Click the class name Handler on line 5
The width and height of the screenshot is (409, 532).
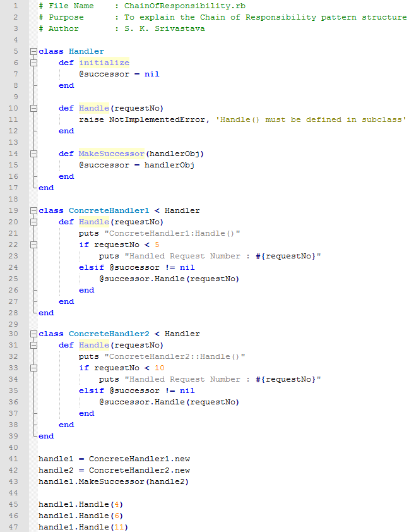[86, 51]
